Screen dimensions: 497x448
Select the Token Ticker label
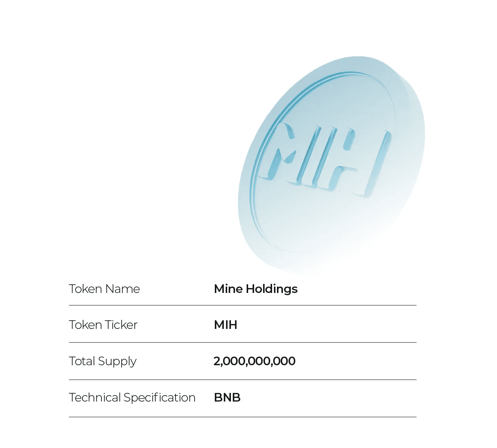pos(103,325)
